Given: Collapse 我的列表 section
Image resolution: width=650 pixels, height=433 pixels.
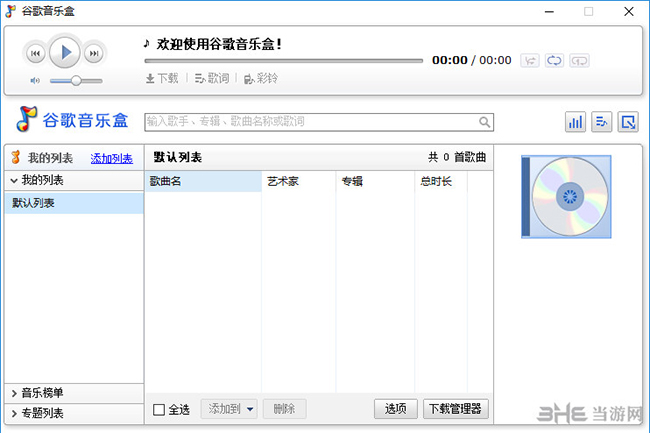Looking at the screenshot, I should pos(74,180).
